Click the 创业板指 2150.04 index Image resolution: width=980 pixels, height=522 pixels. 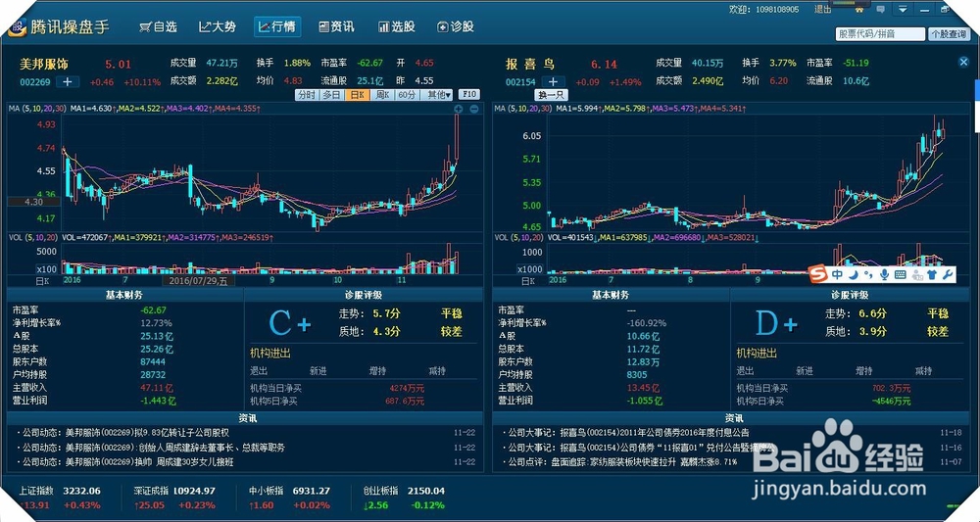click(405, 498)
